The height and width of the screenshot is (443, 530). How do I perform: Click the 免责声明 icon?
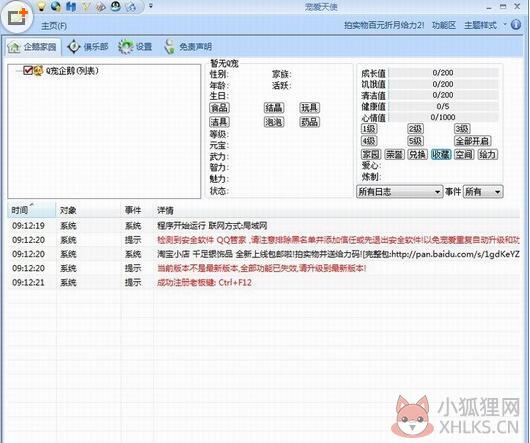point(169,47)
